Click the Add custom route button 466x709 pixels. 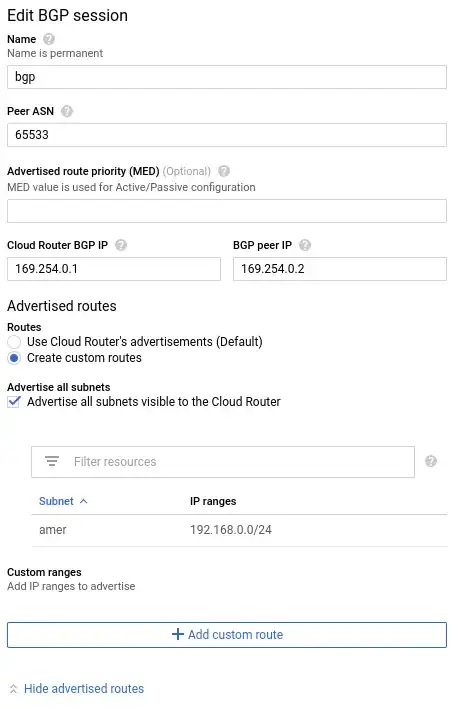(x=227, y=635)
